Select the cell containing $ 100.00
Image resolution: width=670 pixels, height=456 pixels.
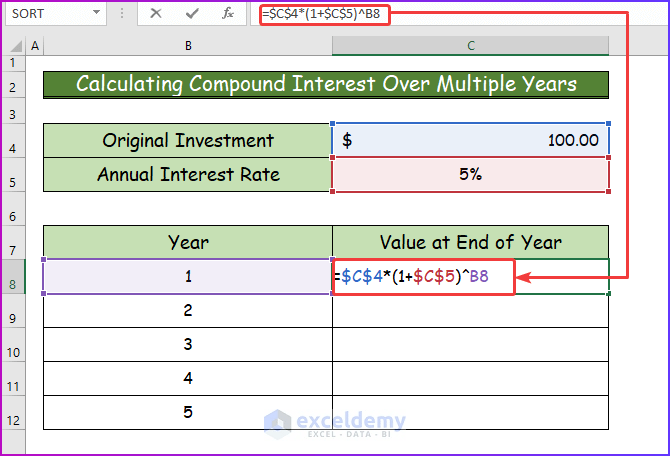point(470,141)
